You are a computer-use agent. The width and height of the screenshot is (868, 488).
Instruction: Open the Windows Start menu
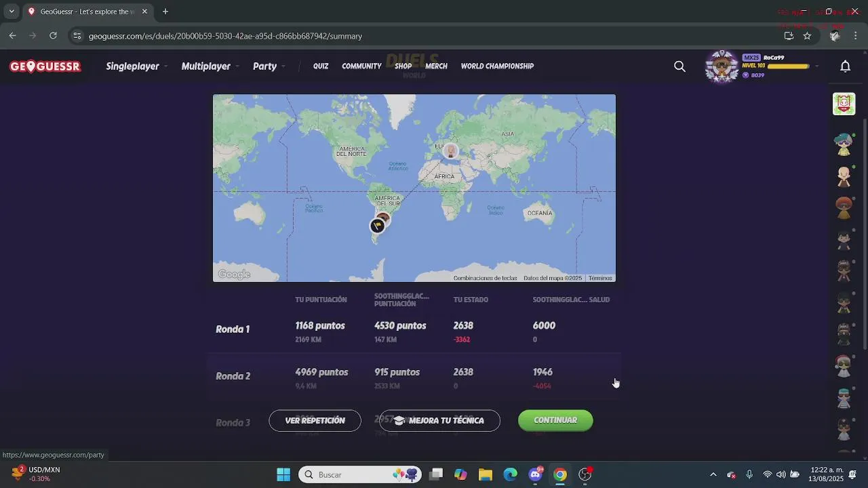tap(283, 474)
